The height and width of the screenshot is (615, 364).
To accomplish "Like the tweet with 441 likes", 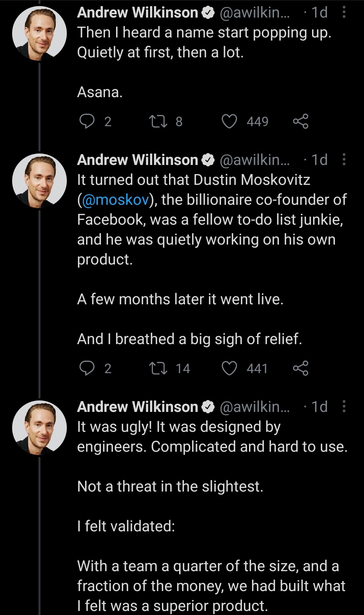I will tap(229, 368).
